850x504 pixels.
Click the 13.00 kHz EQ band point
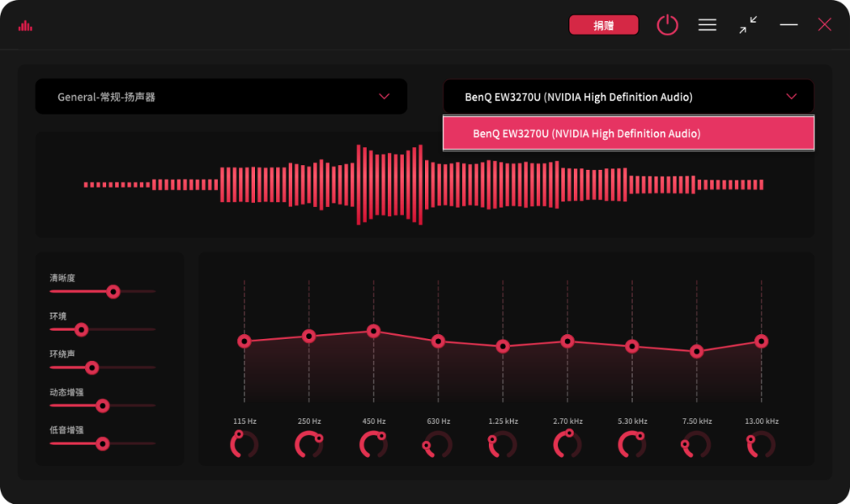point(762,341)
